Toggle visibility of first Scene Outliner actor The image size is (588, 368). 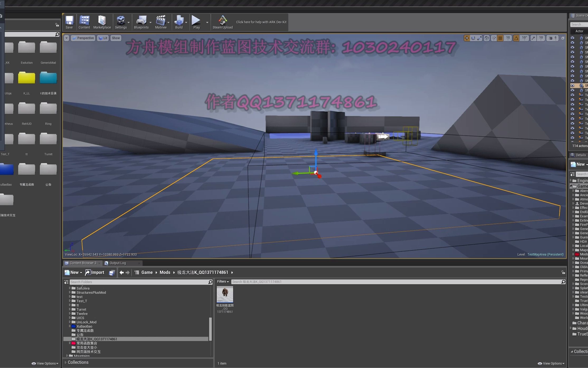click(x=572, y=38)
